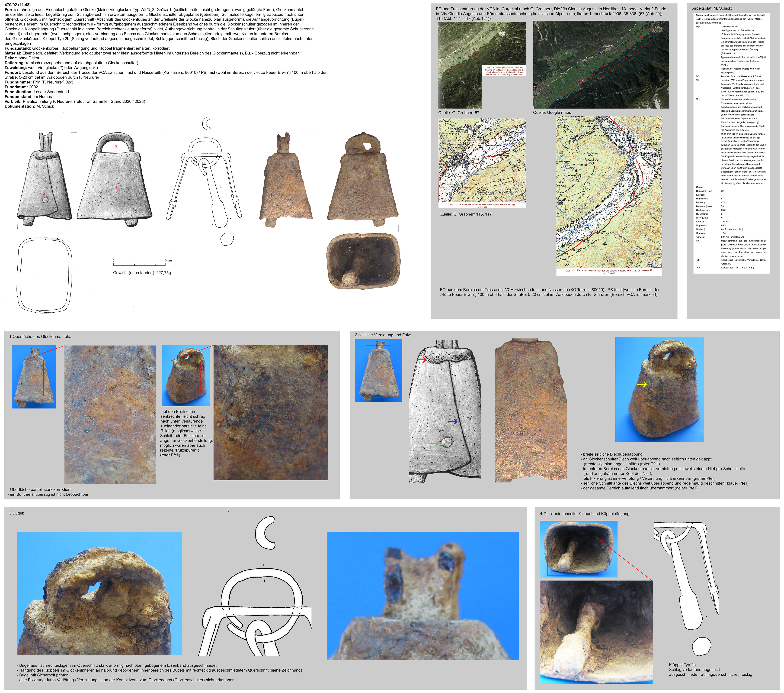This screenshot has height=693, width=784.
Task: Click the 5 cm scale bar
Action: (x=140, y=264)
